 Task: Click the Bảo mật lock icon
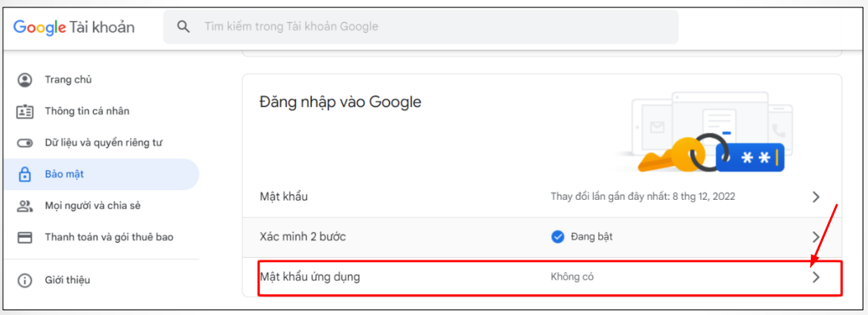(25, 175)
